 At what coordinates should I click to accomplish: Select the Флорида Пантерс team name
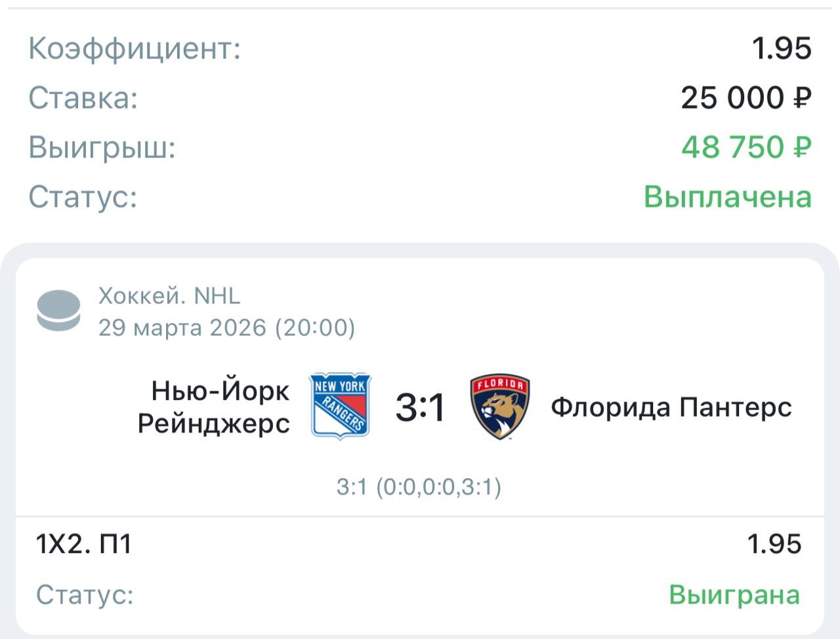(x=671, y=407)
